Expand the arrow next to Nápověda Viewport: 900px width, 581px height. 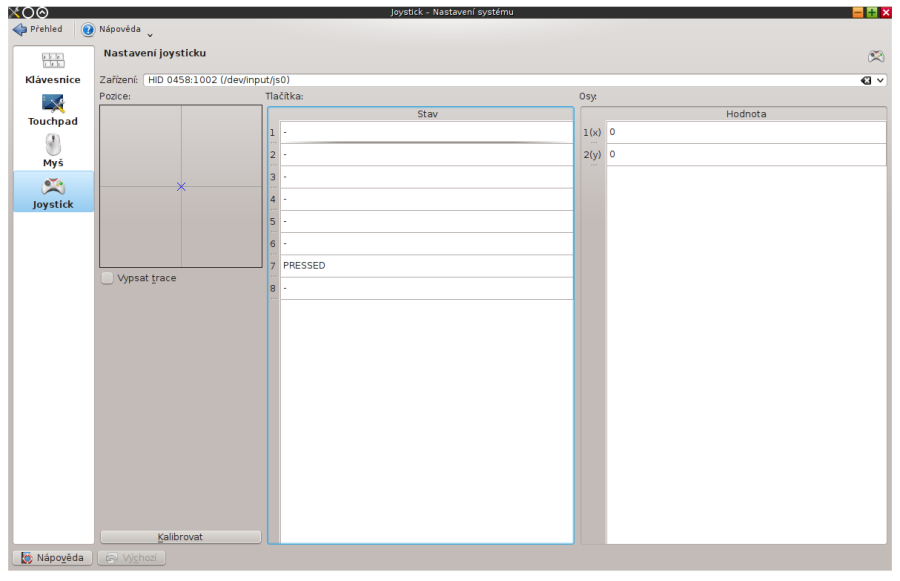click(150, 34)
